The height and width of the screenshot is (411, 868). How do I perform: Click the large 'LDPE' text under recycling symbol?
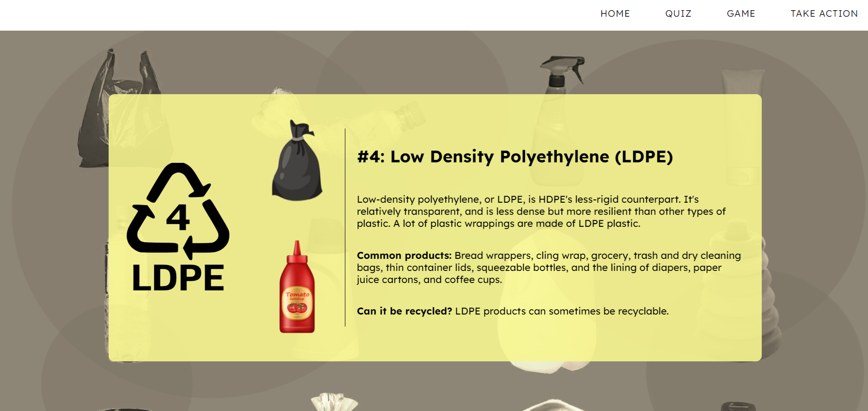178,278
